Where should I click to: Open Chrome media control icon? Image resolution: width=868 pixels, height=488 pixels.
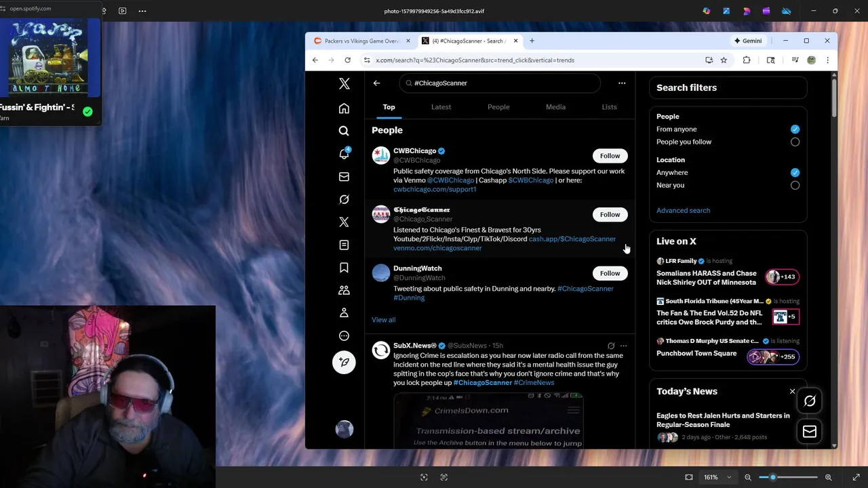[795, 60]
